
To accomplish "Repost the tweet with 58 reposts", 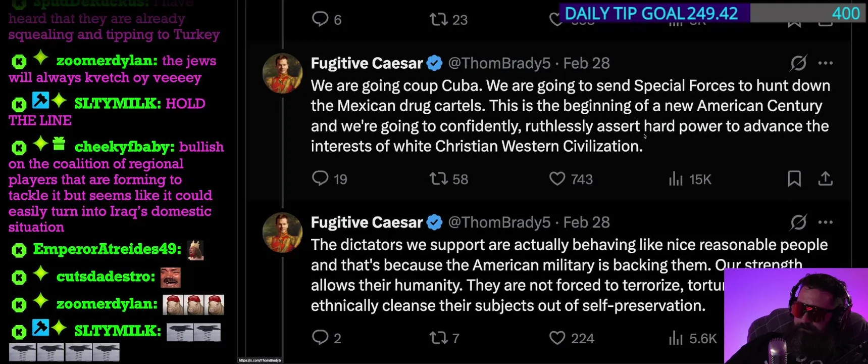I will [438, 178].
